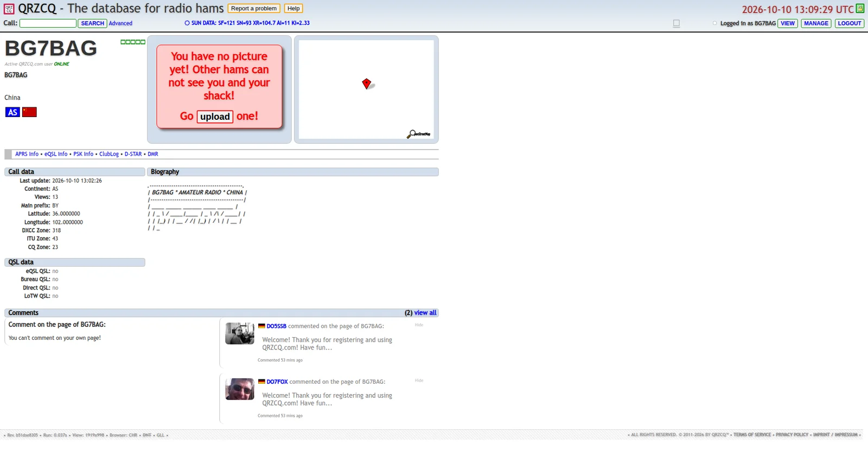This screenshot has height=451, width=868.
Task: Click the red map location marker
Action: [367, 83]
